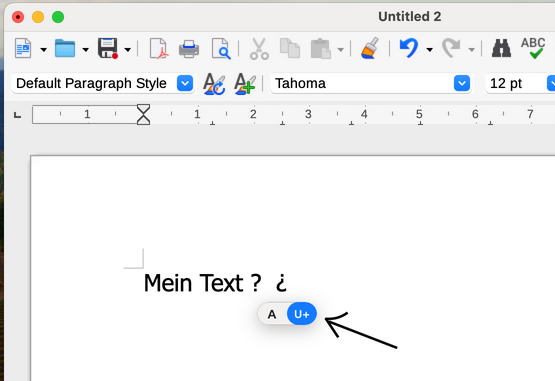This screenshot has width=555, height=381.
Task: Click the New Document icon
Action: point(23,48)
